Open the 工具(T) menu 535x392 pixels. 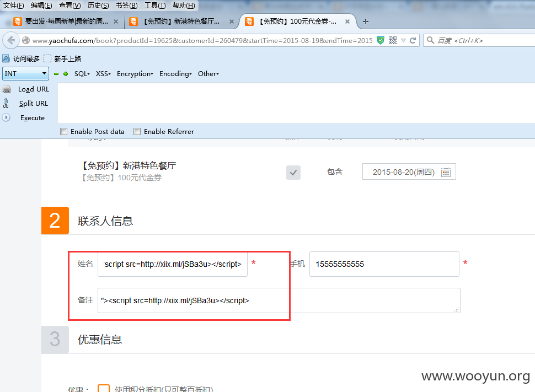(x=155, y=6)
